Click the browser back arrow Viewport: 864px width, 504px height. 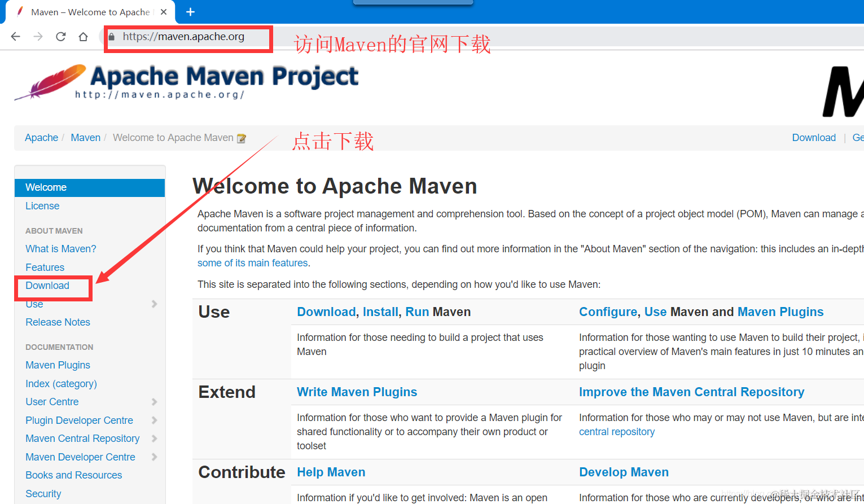(16, 37)
